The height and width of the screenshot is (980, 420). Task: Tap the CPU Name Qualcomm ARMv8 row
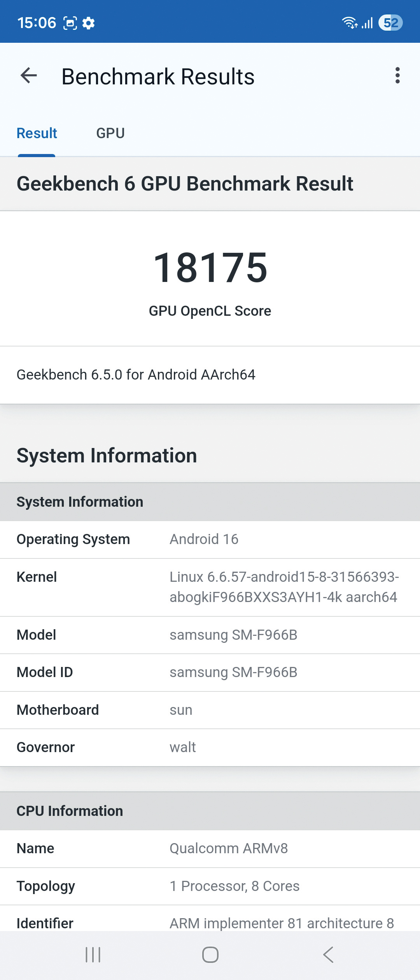point(210,849)
